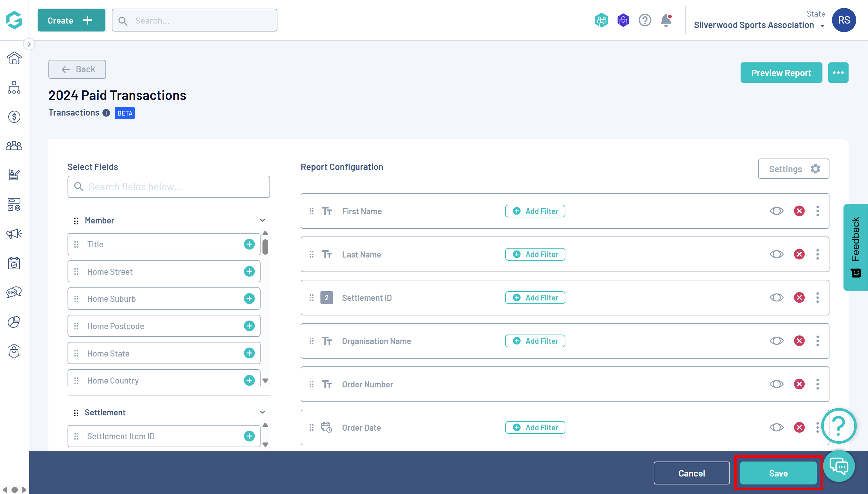Open the three-dot menu for Last Name row

pos(817,254)
